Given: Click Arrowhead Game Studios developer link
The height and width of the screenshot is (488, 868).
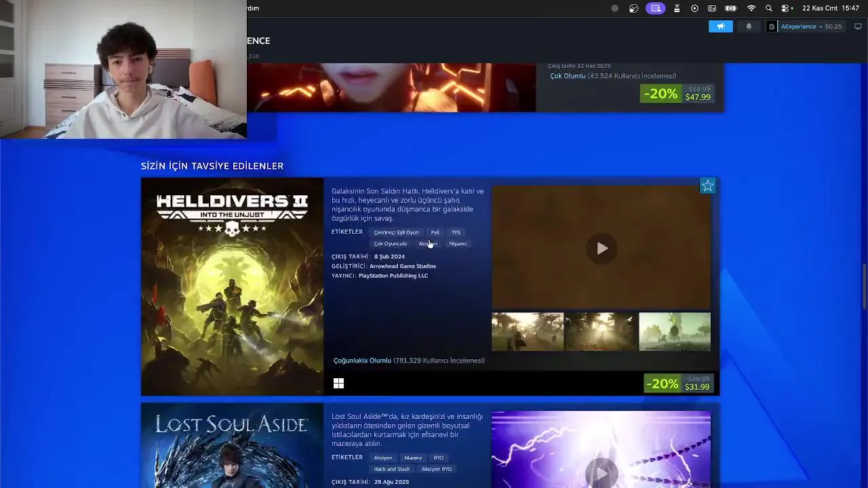Looking at the screenshot, I should 403,266.
